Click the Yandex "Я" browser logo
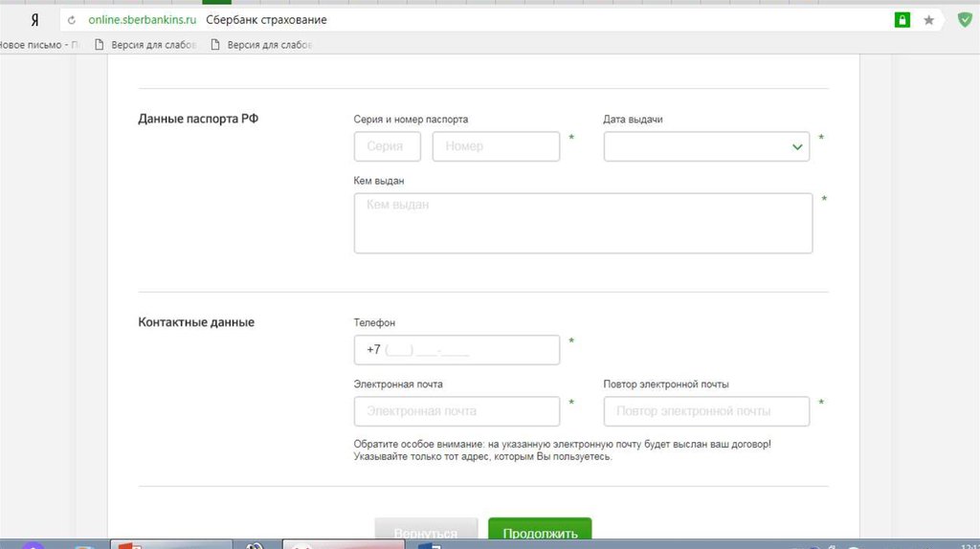980x549 pixels. click(35, 20)
